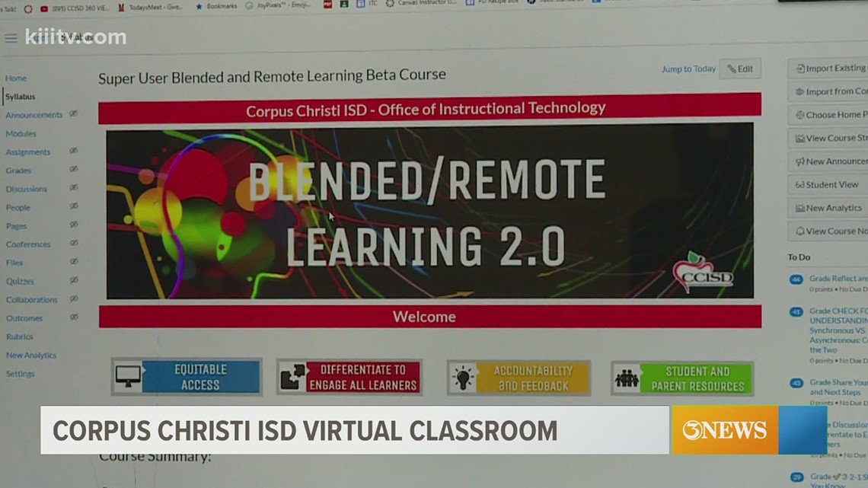Toggle the Quizzes hidden-state icon
Viewport: 868px width, 488px height.
73,281
